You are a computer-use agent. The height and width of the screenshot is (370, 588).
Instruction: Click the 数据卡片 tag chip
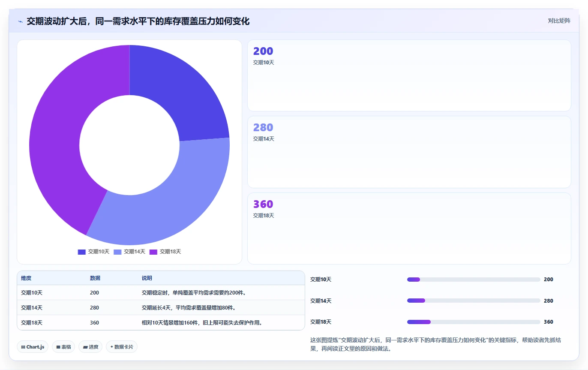122,347
